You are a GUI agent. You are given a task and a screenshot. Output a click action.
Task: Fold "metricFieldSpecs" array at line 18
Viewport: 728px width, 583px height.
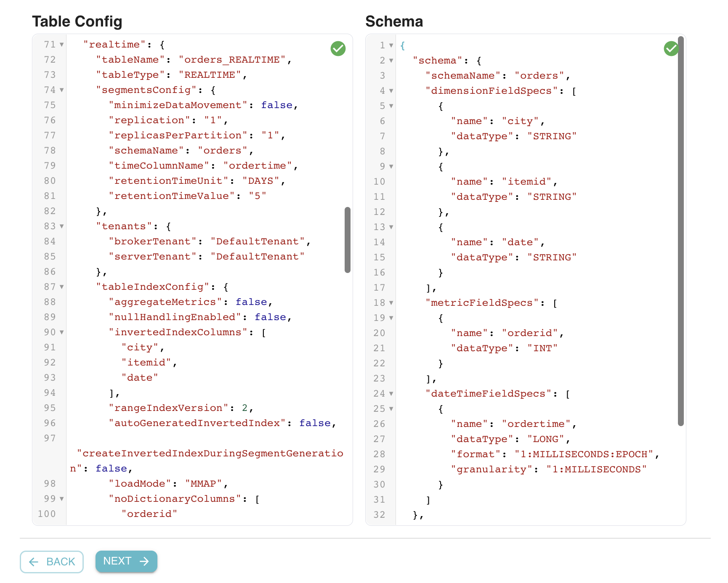pyautogui.click(x=391, y=303)
